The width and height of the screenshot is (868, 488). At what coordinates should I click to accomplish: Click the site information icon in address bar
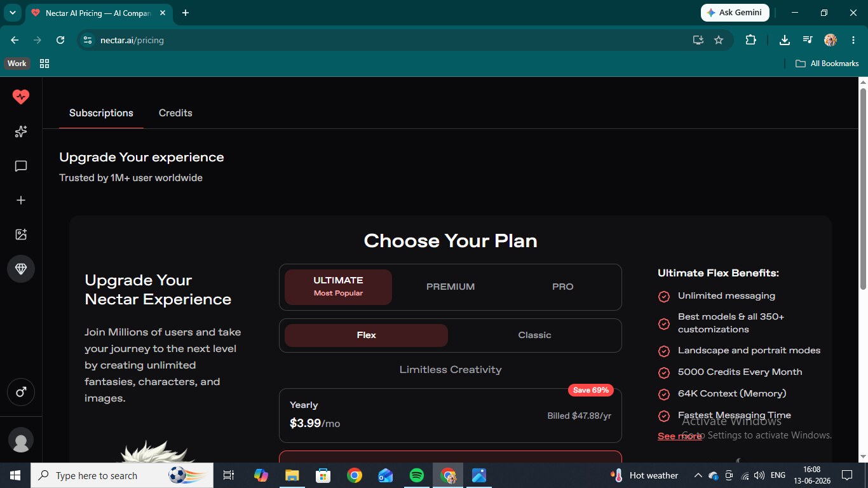[x=88, y=40]
